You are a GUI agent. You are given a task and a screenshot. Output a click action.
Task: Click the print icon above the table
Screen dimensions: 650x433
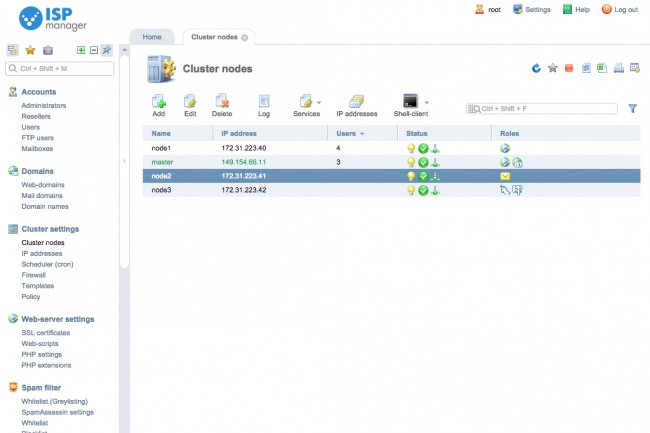pyautogui.click(x=619, y=68)
